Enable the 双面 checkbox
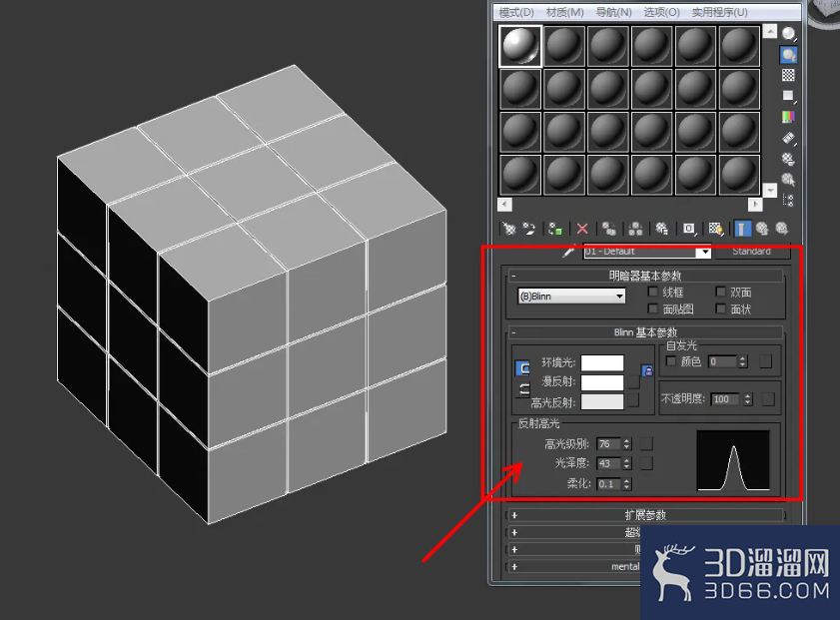The height and width of the screenshot is (620, 840). (x=721, y=292)
